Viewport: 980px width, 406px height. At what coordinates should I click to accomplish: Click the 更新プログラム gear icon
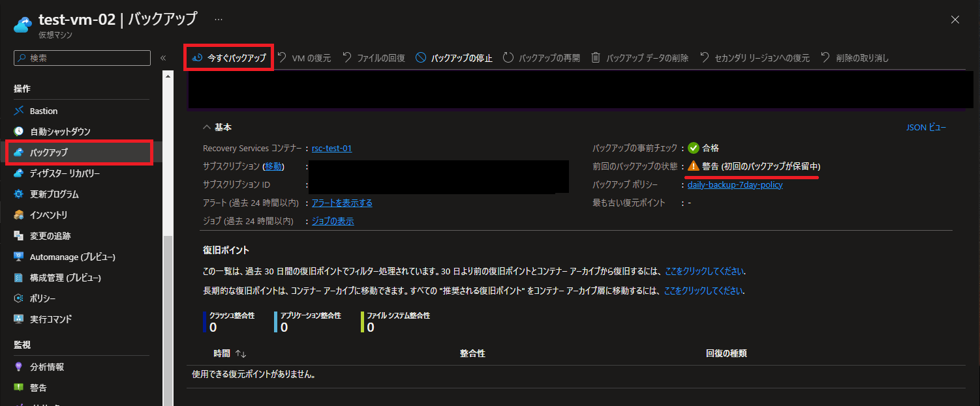point(19,194)
